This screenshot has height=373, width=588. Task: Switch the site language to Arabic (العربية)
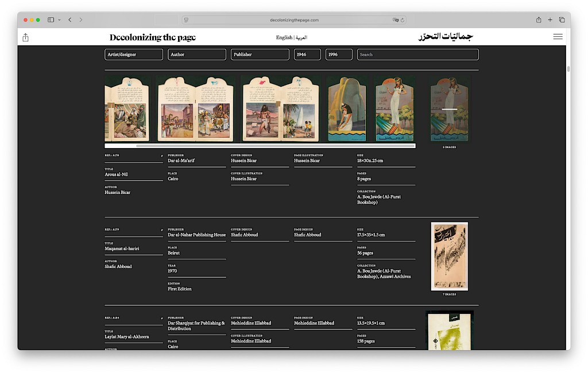tap(301, 37)
